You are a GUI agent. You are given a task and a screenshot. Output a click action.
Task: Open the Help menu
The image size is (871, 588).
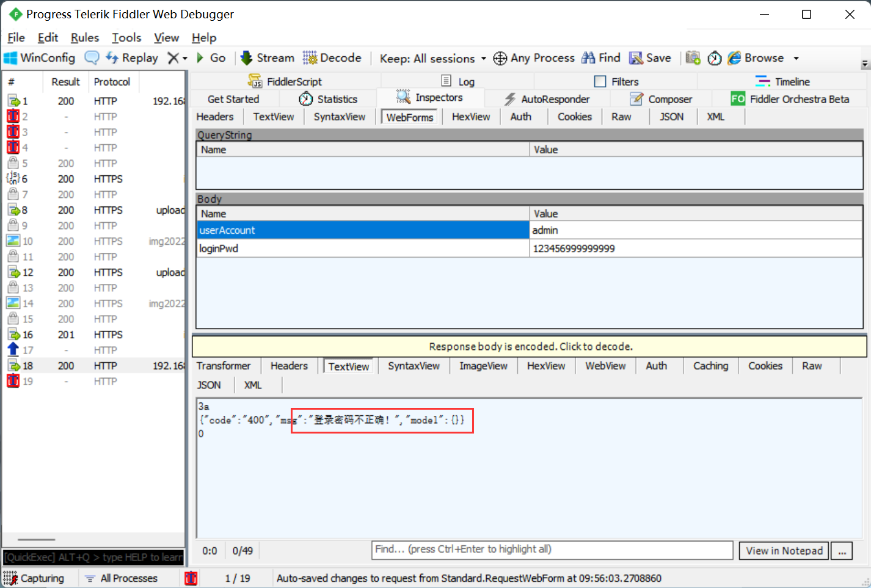pos(204,38)
